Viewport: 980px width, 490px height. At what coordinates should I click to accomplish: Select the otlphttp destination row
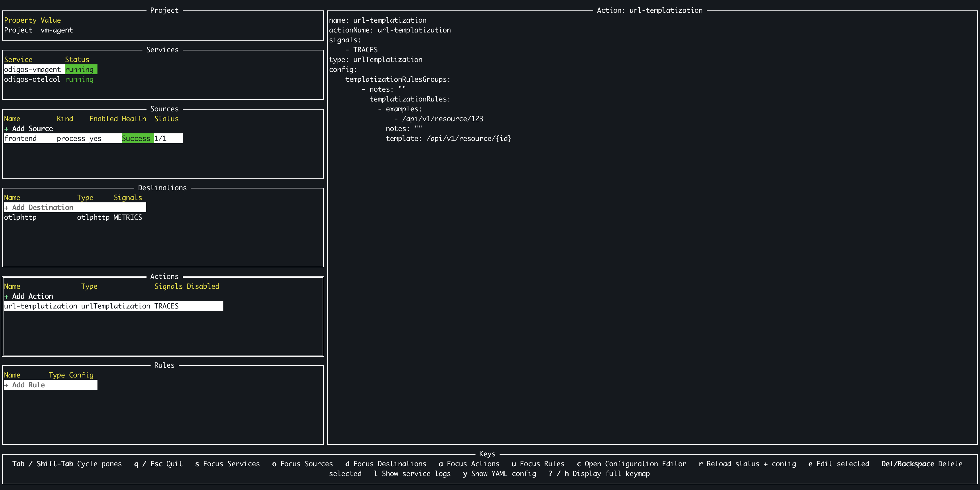(x=21, y=217)
